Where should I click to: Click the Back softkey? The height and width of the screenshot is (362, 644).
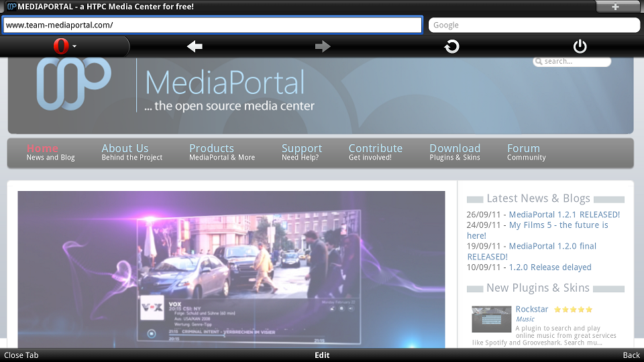(x=631, y=355)
